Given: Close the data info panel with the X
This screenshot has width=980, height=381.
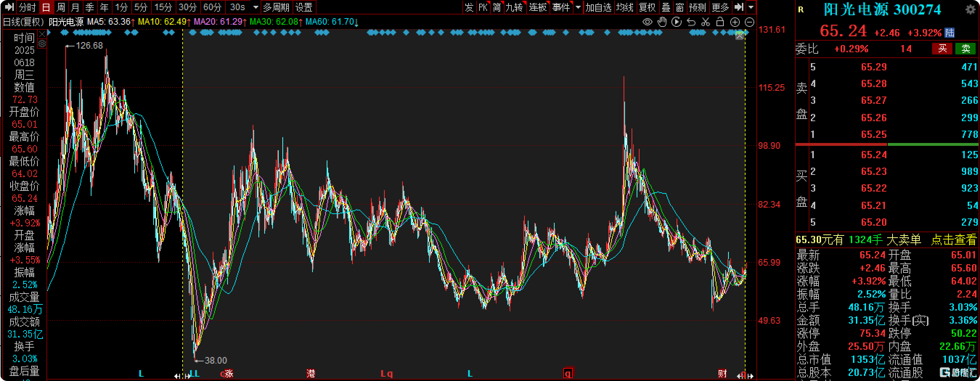Looking at the screenshot, I should [x=42, y=34].
